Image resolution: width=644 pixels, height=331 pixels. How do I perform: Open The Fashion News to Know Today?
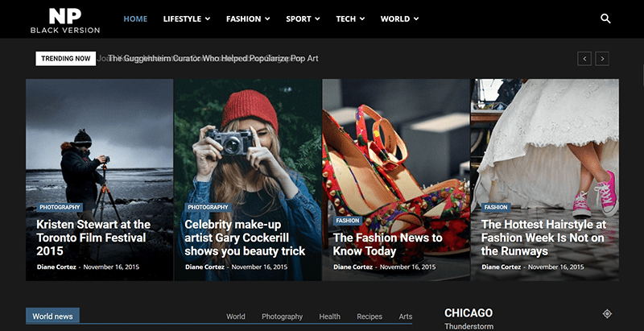coord(388,244)
